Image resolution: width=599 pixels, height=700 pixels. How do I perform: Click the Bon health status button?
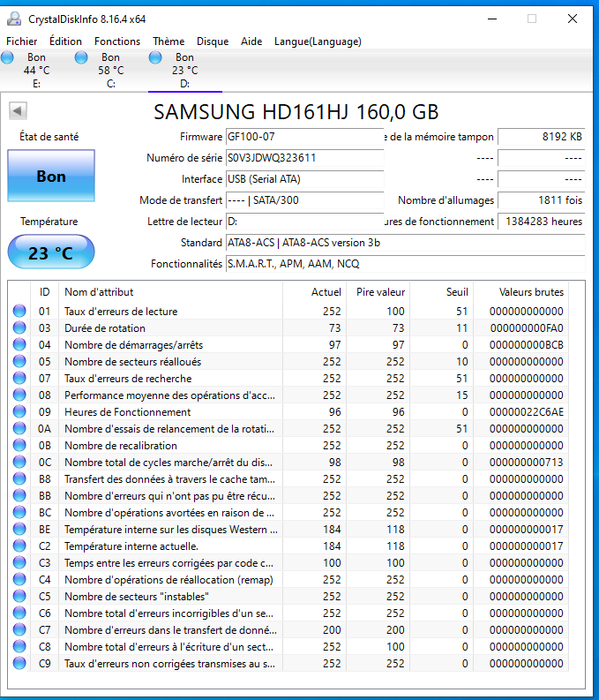point(51,177)
